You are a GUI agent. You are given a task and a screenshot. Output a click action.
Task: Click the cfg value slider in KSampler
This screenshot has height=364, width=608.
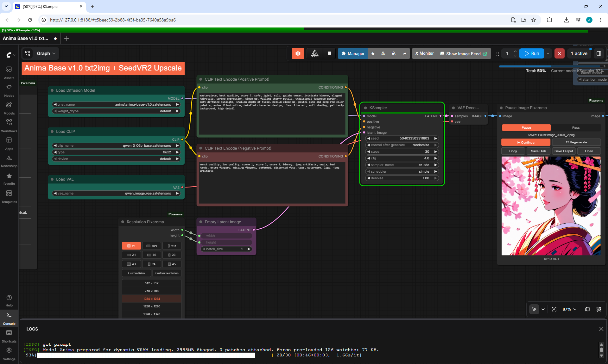402,158
